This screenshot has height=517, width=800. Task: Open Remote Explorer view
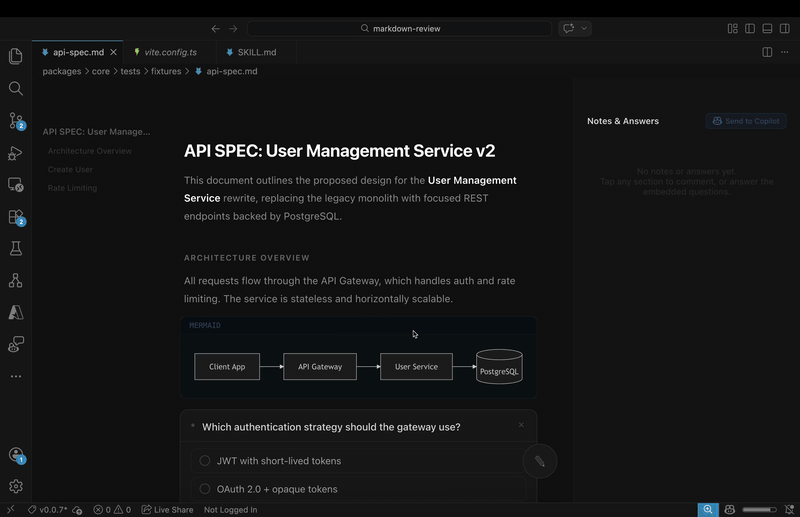click(16, 185)
